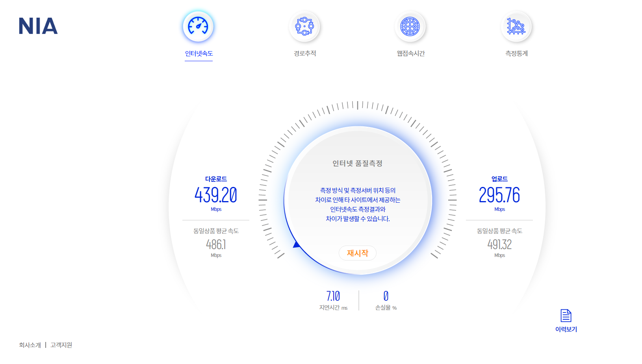Image resolution: width=642 pixels, height=364 pixels.
Task: Go to the 경로추적 tab label
Action: click(x=305, y=54)
